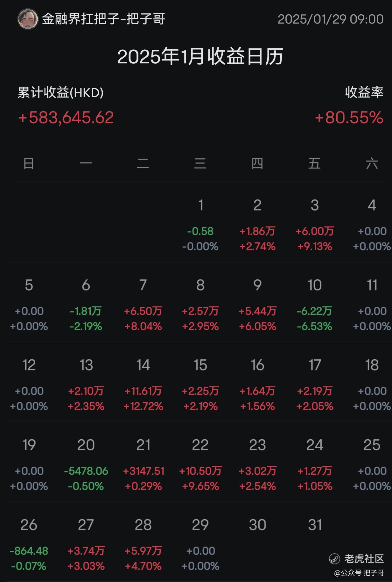Viewport: 392px width, 582px height.
Task: Tap the user profile avatar
Action: click(x=28, y=19)
